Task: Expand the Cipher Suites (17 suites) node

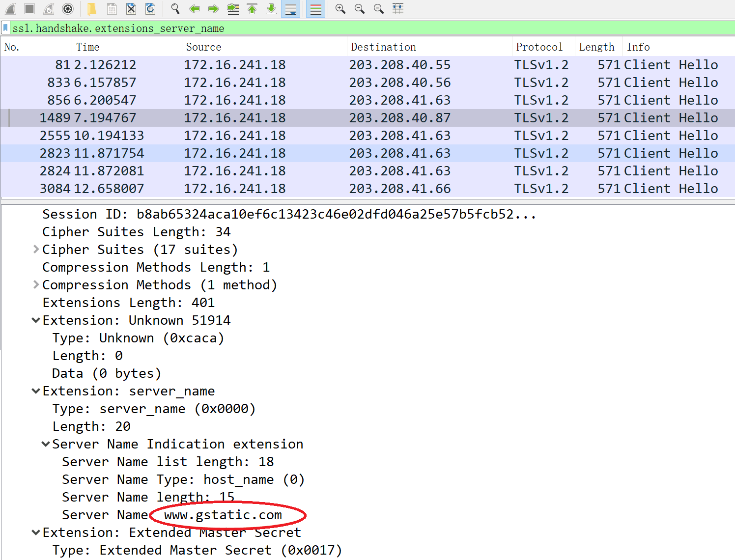Action: click(x=36, y=250)
